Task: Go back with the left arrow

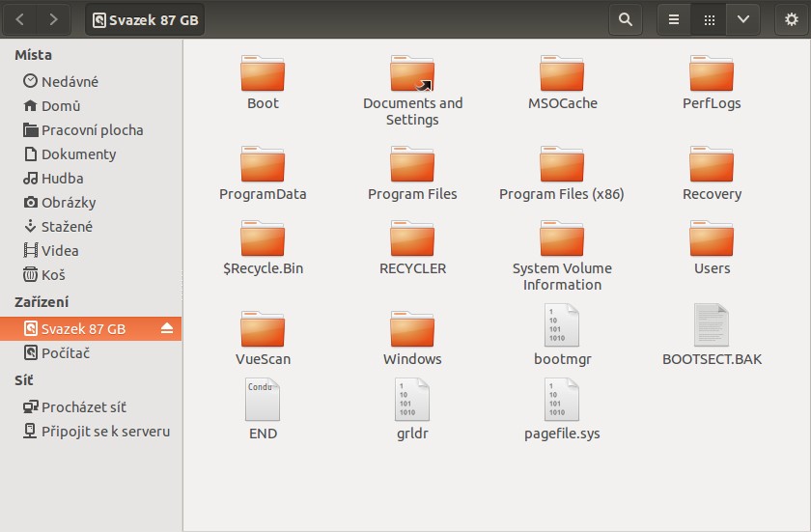Action: [x=21, y=19]
